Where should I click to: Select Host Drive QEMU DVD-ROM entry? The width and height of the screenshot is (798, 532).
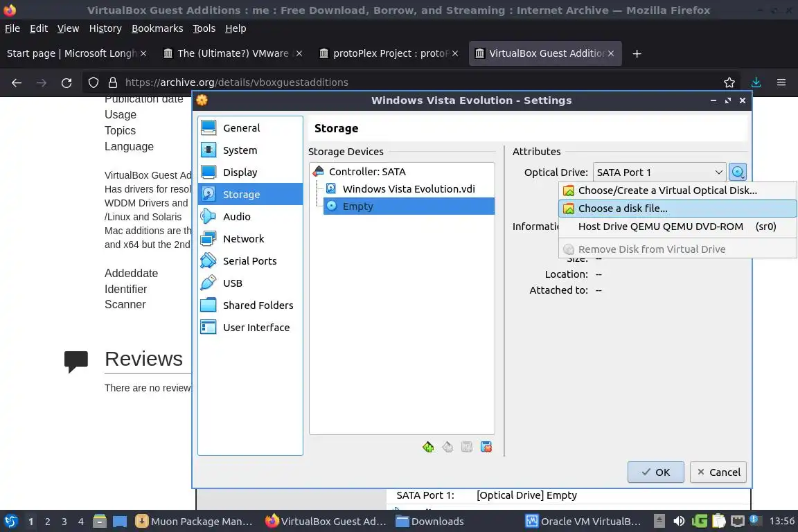677,227
